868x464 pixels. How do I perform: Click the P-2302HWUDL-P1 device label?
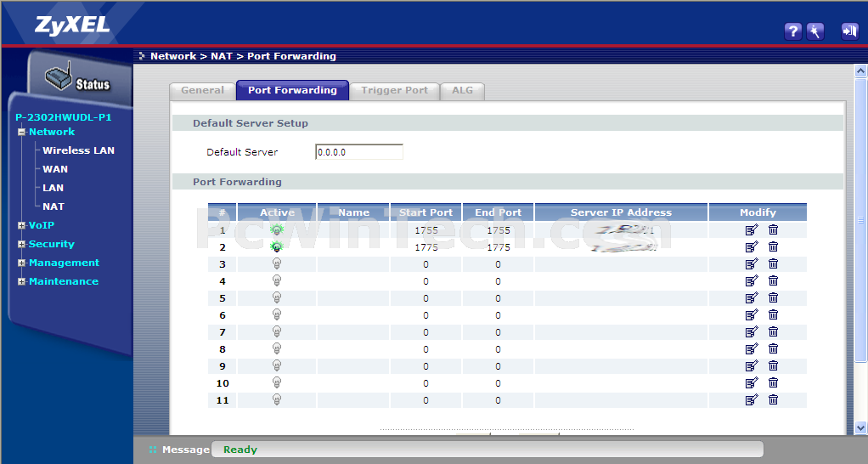coord(63,117)
